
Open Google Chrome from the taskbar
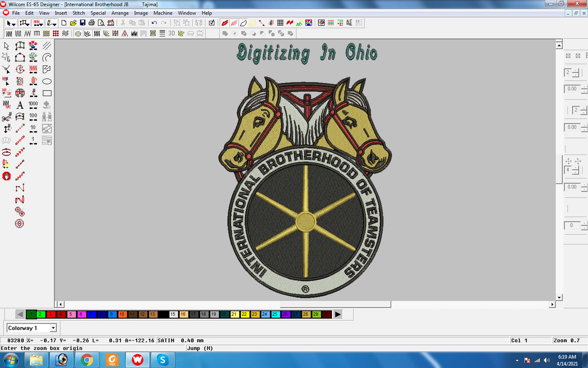[x=86, y=359]
